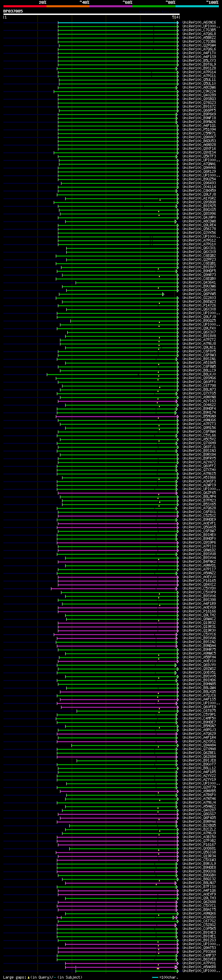Click the query ID BP037085
Image resolution: width=222 pixels, height=980 pixels.
click(x=13, y=11)
